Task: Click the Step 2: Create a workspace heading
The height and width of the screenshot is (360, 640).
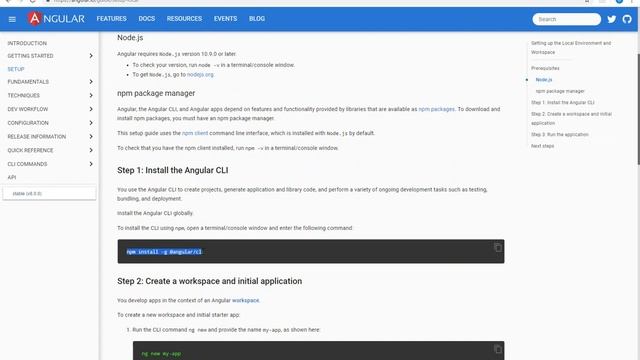Action: (x=209, y=281)
